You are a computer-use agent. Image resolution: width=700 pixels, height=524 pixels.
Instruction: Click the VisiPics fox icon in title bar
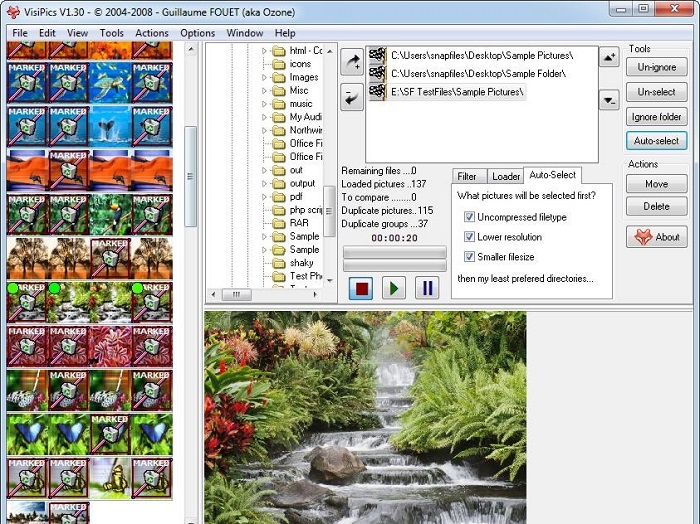click(x=13, y=11)
